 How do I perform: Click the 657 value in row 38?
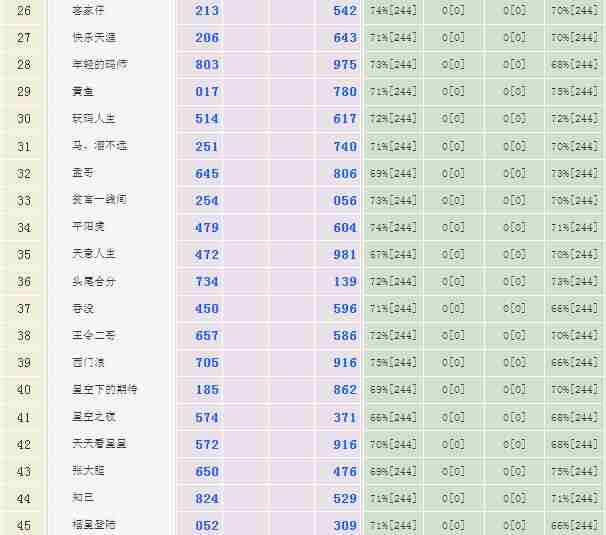click(x=207, y=336)
